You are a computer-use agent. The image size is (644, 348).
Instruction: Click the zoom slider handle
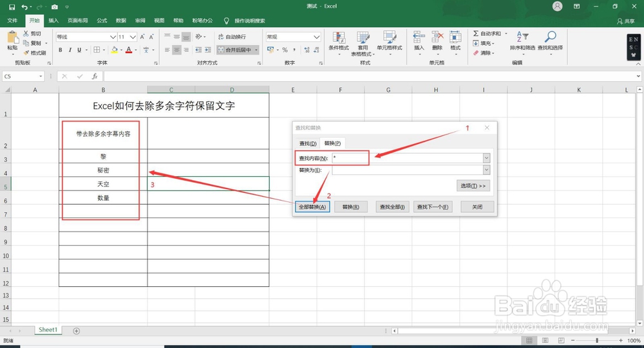597,341
